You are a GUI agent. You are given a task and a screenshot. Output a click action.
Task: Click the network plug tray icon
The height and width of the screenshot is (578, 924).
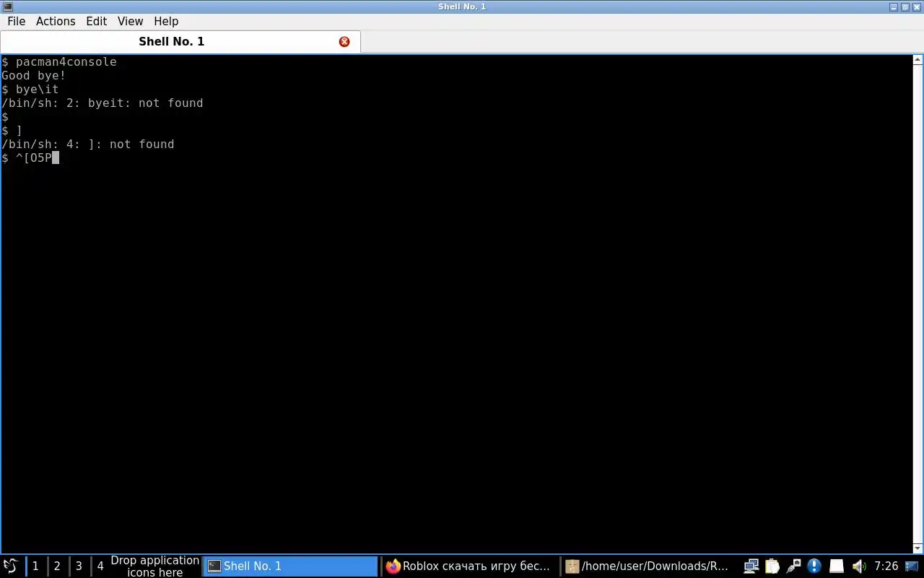pos(793,566)
